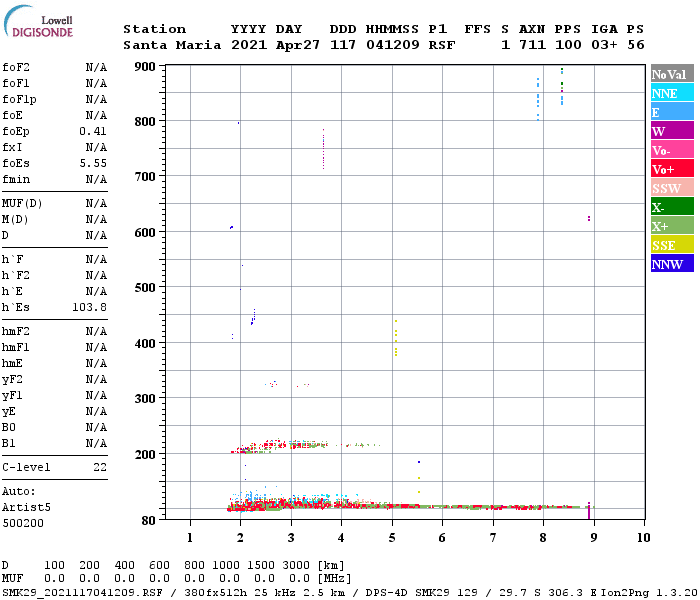Click the 5 MHz frequency axis label
The height and width of the screenshot is (600, 700).
392,538
